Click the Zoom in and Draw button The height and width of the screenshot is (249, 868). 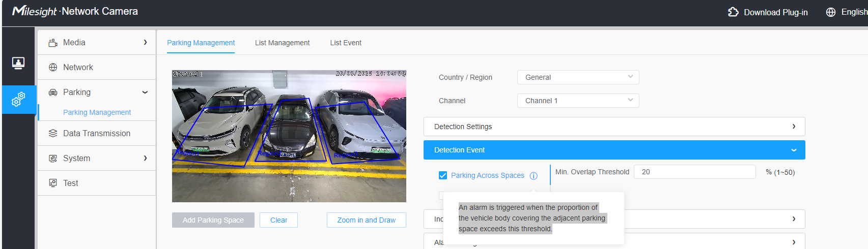(366, 220)
